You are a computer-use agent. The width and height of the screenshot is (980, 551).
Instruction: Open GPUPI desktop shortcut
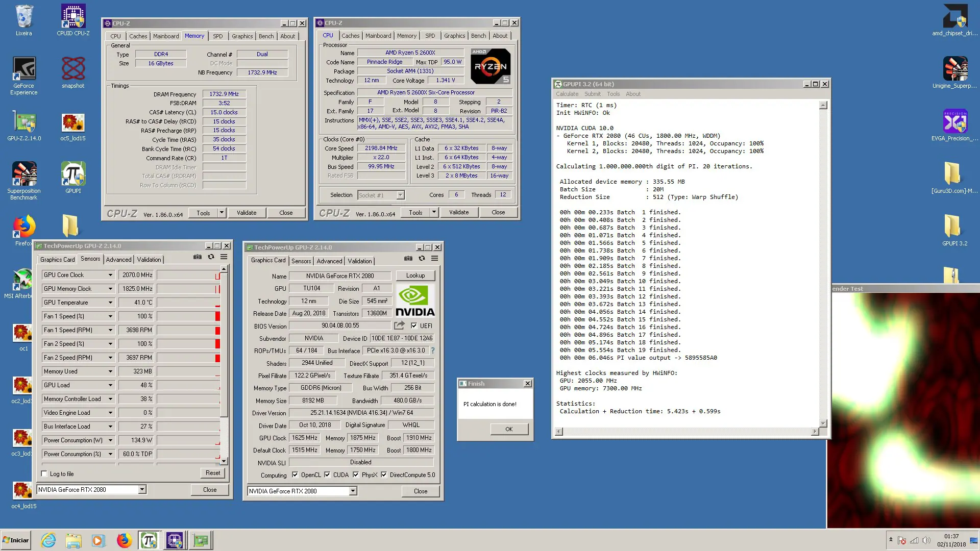pyautogui.click(x=73, y=178)
